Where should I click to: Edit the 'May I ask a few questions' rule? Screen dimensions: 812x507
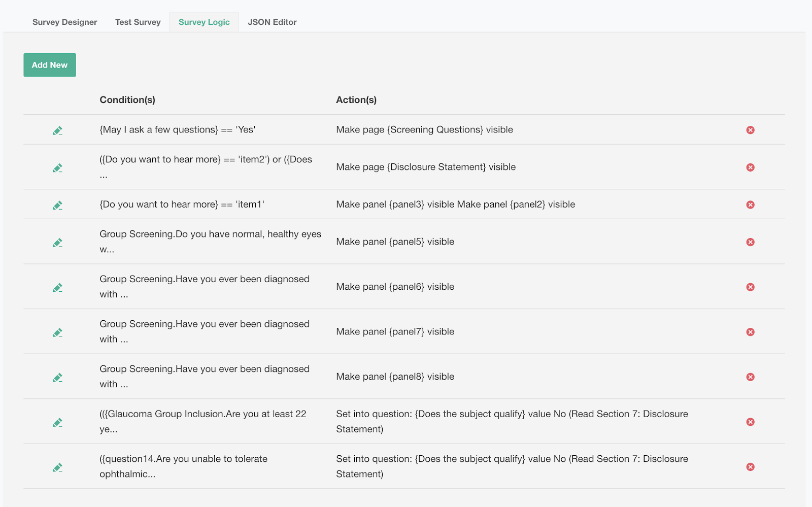tap(58, 130)
